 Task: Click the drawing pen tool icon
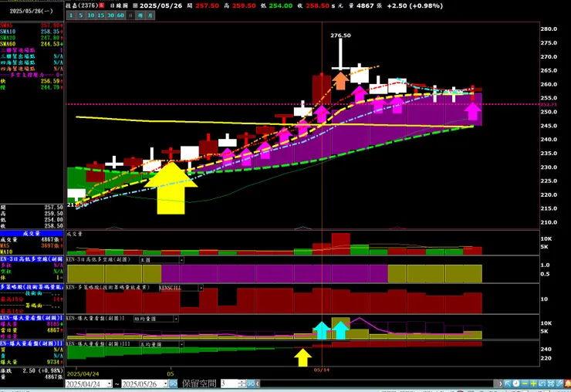click(559, 384)
